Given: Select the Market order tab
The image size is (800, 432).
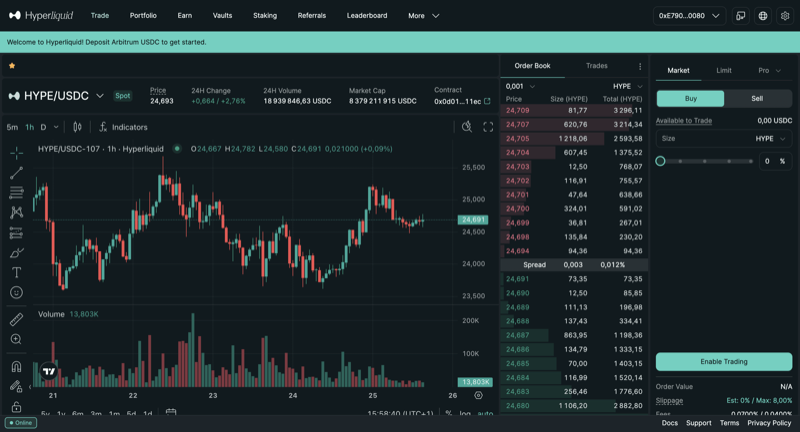Looking at the screenshot, I should pyautogui.click(x=678, y=70).
